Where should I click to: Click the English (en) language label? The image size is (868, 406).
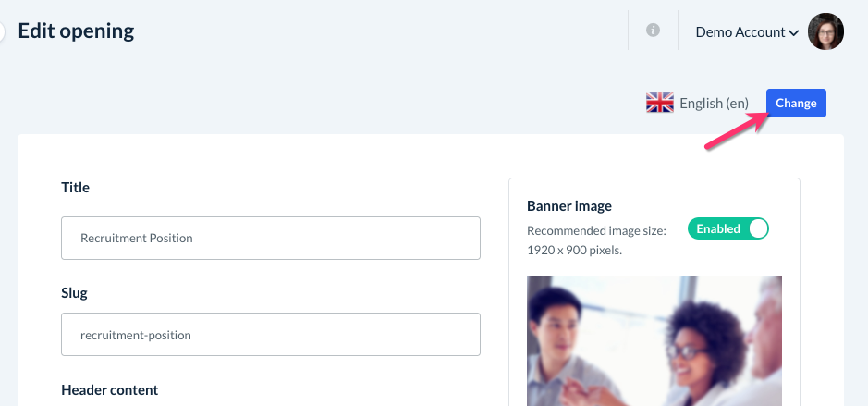[714, 104]
